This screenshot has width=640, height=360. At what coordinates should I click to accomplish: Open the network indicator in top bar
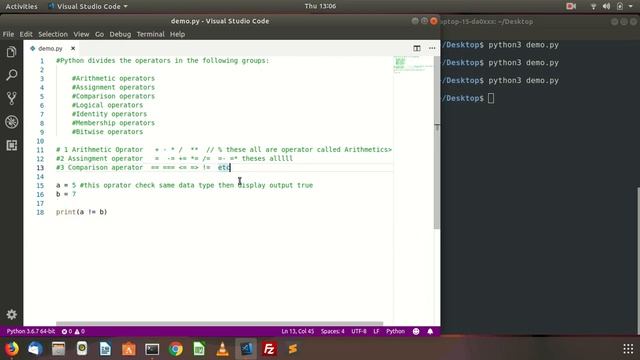click(x=593, y=6)
